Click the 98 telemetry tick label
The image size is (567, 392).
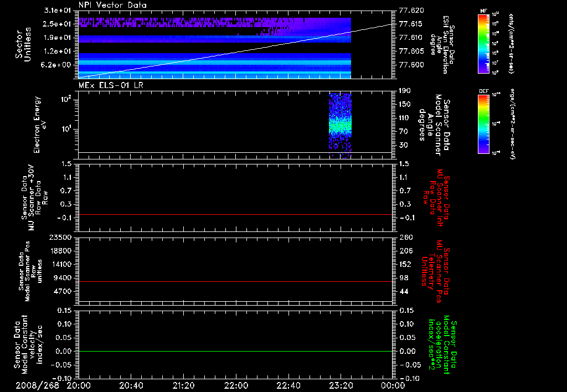pyautogui.click(x=404, y=278)
